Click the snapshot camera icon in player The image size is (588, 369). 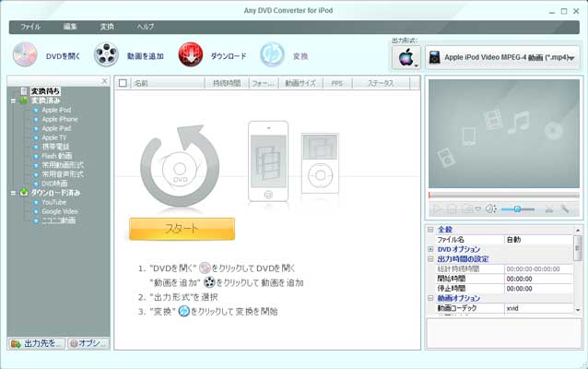[467, 209]
